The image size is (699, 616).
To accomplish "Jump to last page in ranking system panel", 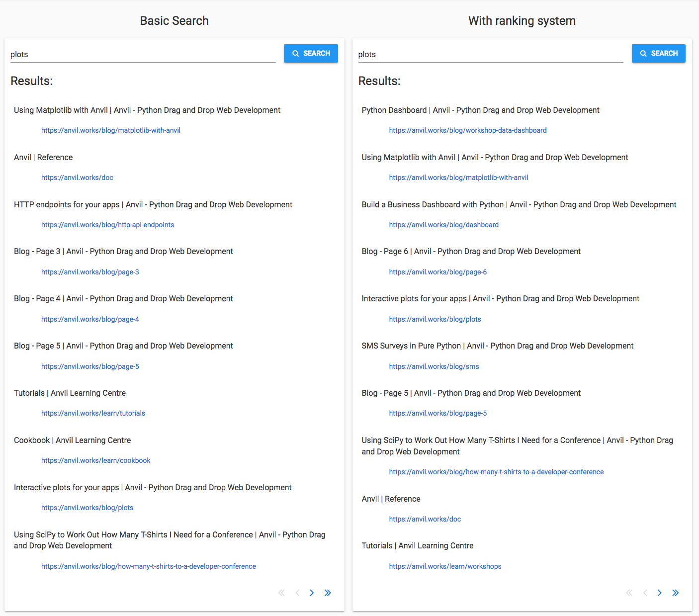I will (675, 593).
